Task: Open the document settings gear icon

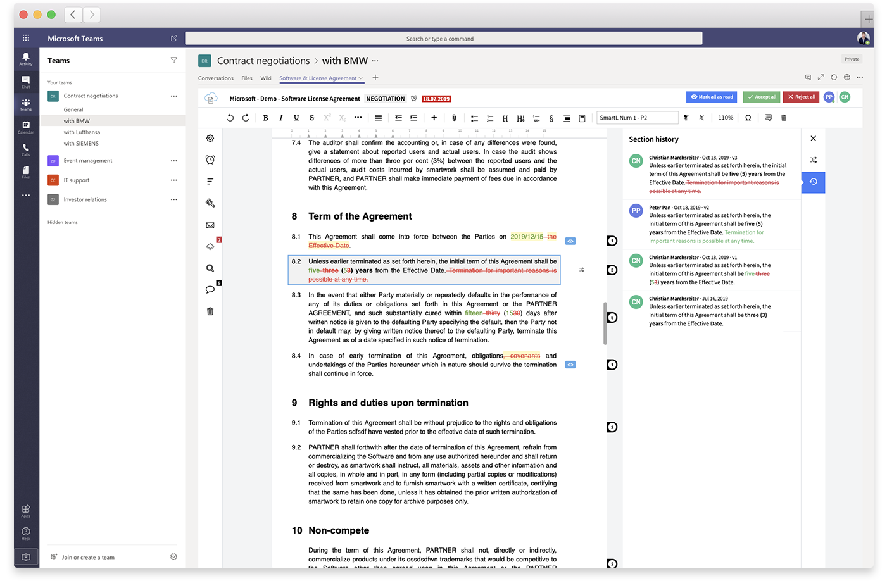Action: coord(210,139)
